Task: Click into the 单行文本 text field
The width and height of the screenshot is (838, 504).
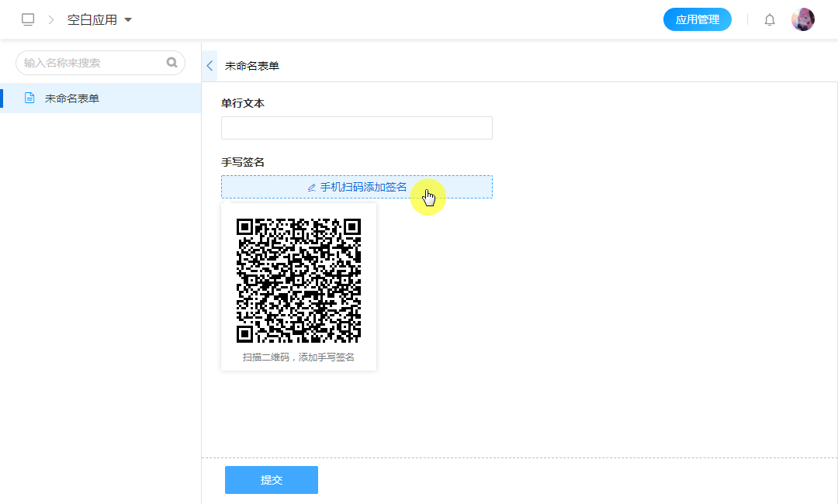Action: coord(356,128)
